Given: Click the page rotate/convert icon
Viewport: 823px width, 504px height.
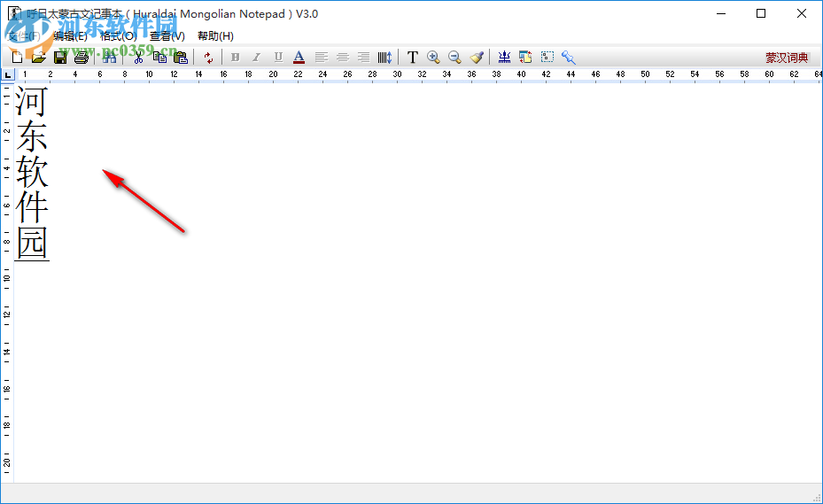Looking at the screenshot, I should (525, 58).
